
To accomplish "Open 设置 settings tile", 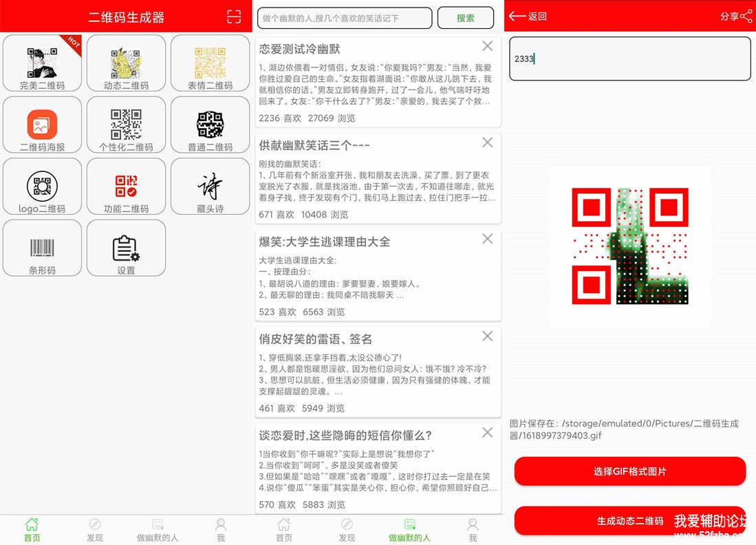I will 126,248.
